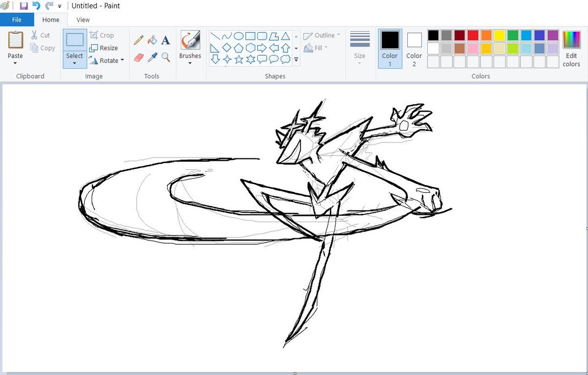Viewport: 588px width, 375px height.
Task: Switch to the Home tab
Action: point(51,20)
